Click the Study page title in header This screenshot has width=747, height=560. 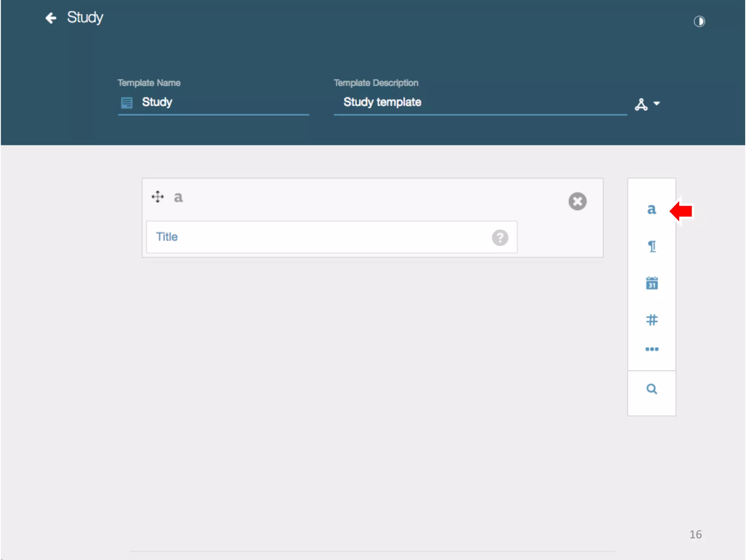(x=85, y=17)
